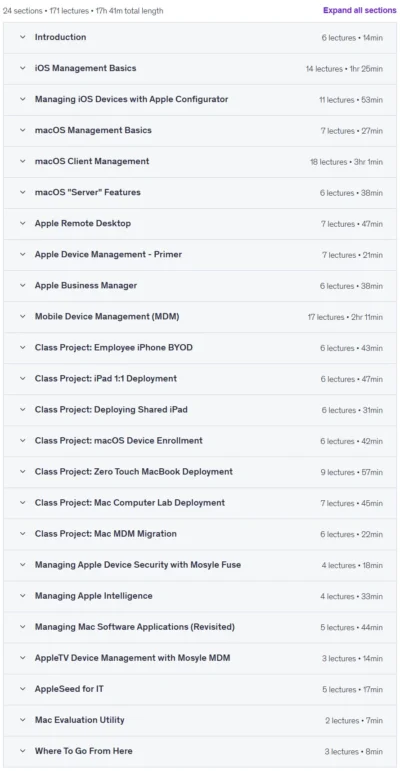Open Class Project: Deploying Shared iPad
Image resolution: width=400 pixels, height=771 pixels.
[x=200, y=409]
